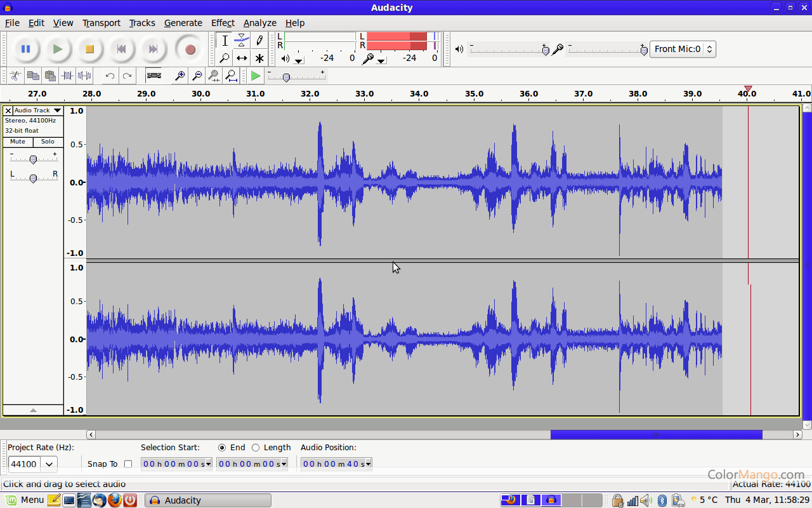Zoom in on the waveform
812x508 pixels.
tap(180, 76)
